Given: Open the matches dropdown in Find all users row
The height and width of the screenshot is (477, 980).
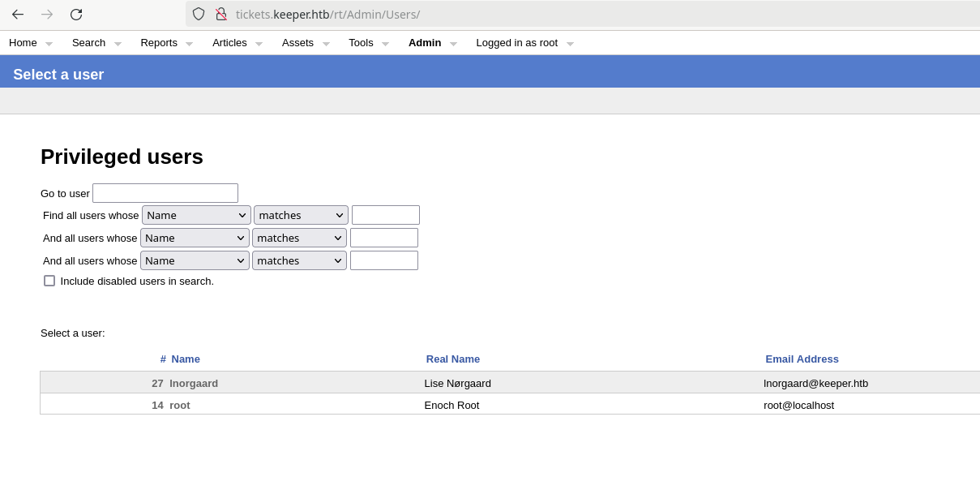Looking at the screenshot, I should pos(301,215).
